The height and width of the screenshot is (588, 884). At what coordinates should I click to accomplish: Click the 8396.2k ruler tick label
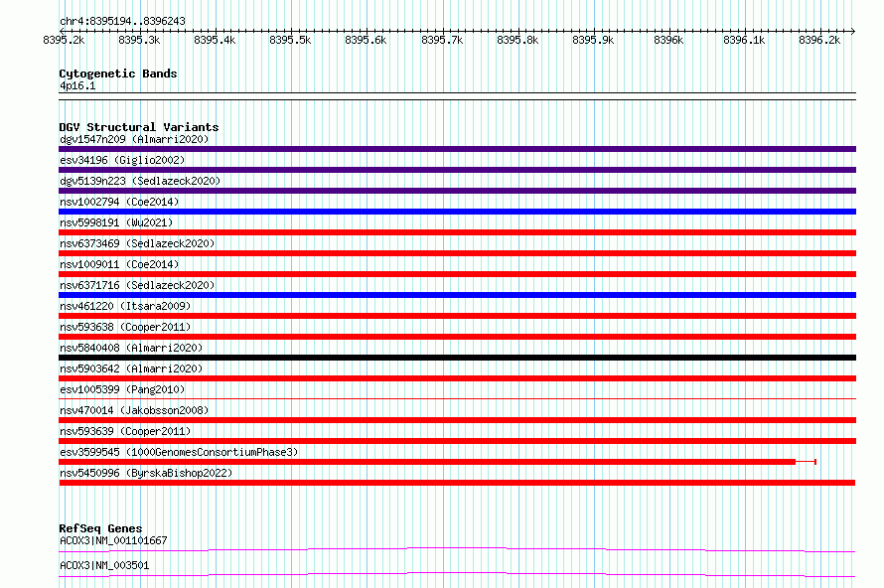(x=819, y=40)
